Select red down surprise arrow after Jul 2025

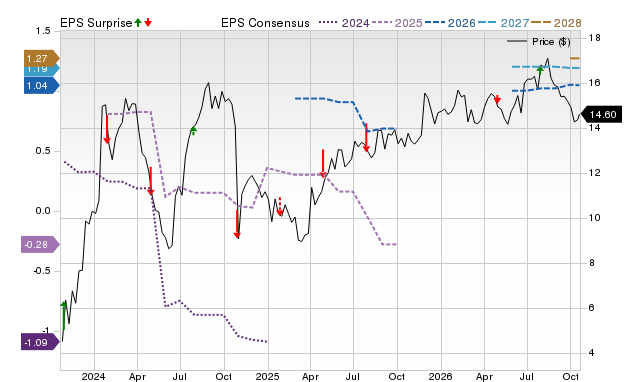tap(367, 137)
